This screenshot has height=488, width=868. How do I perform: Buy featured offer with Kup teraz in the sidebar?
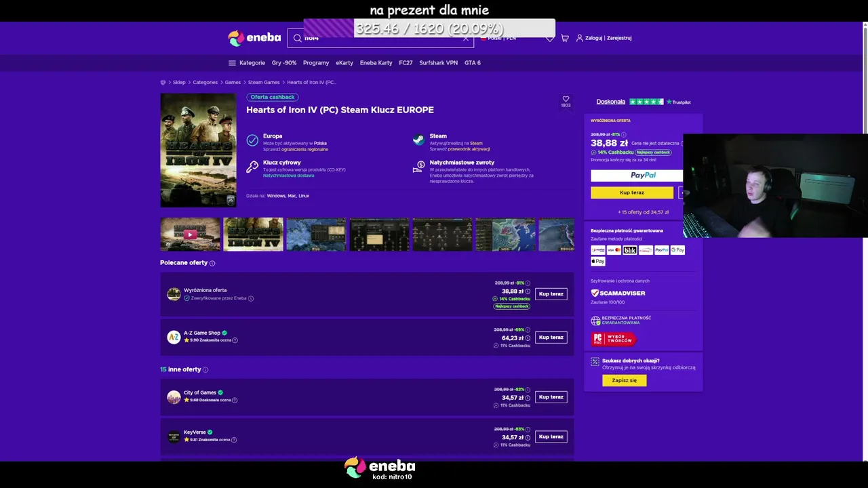632,192
